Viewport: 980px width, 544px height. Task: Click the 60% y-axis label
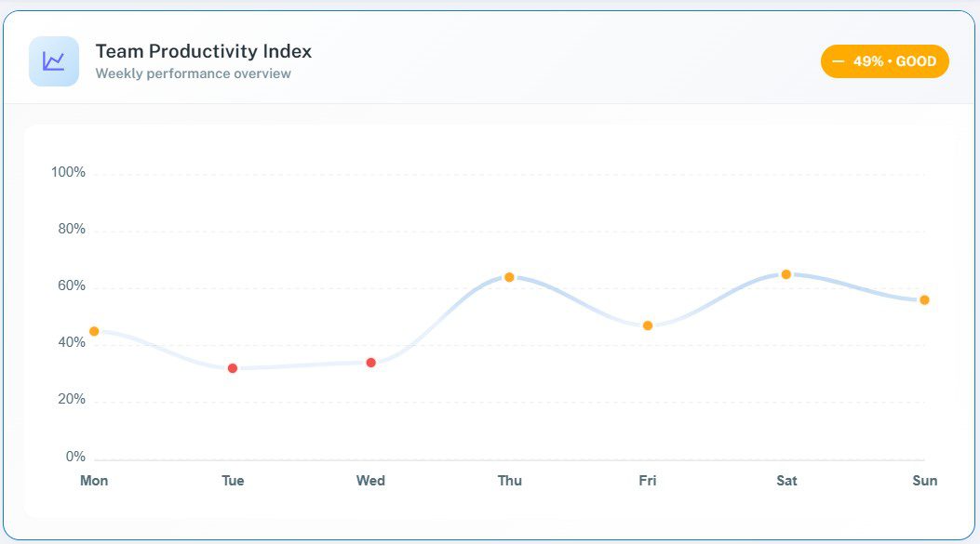point(72,286)
